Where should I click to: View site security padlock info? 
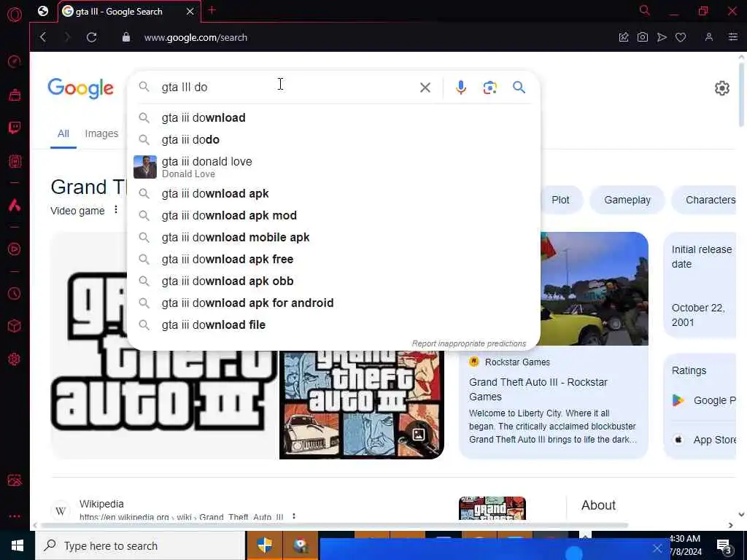click(125, 37)
